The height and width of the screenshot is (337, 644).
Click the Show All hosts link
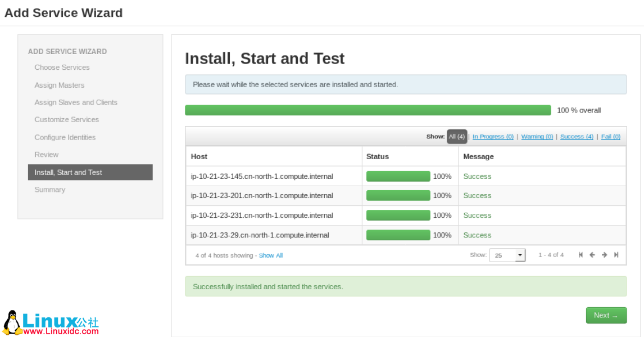270,255
